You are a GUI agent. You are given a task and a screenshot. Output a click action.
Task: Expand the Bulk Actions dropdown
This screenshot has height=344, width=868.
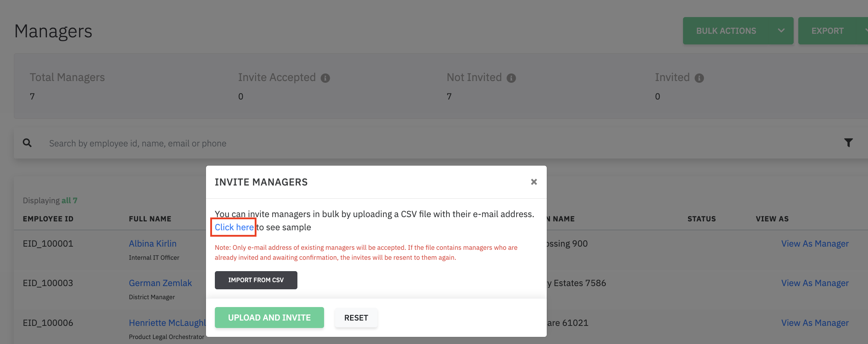[x=738, y=31]
